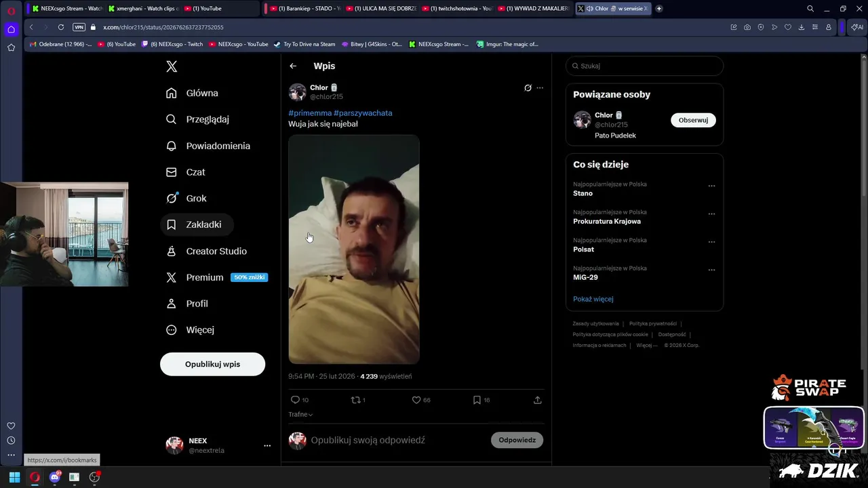Click Pokaż więcej link
The width and height of the screenshot is (868, 488).
coord(593,299)
